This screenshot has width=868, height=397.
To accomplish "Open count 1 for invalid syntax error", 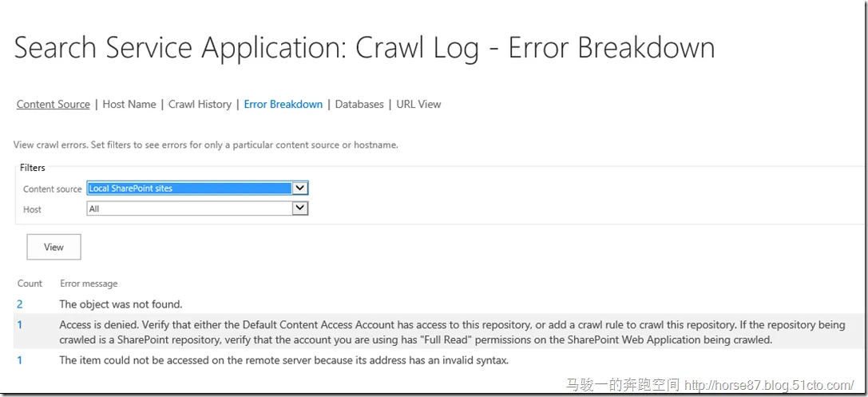I will [x=20, y=360].
